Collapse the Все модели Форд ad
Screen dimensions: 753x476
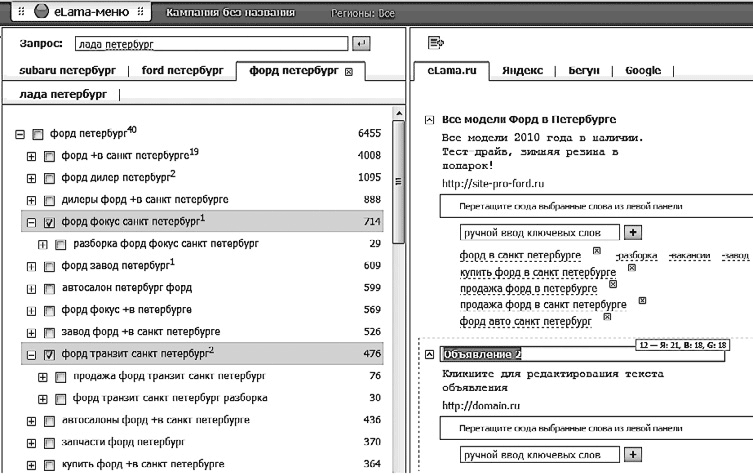[430, 120]
